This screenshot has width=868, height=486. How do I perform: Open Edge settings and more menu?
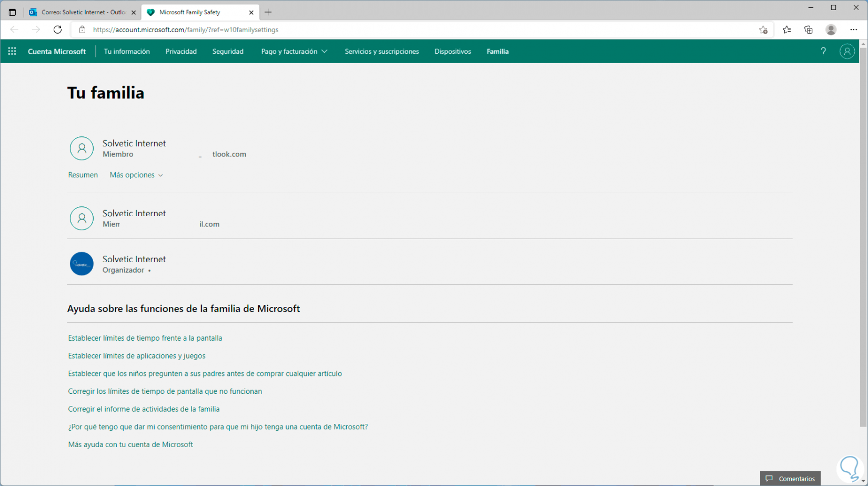click(x=853, y=29)
